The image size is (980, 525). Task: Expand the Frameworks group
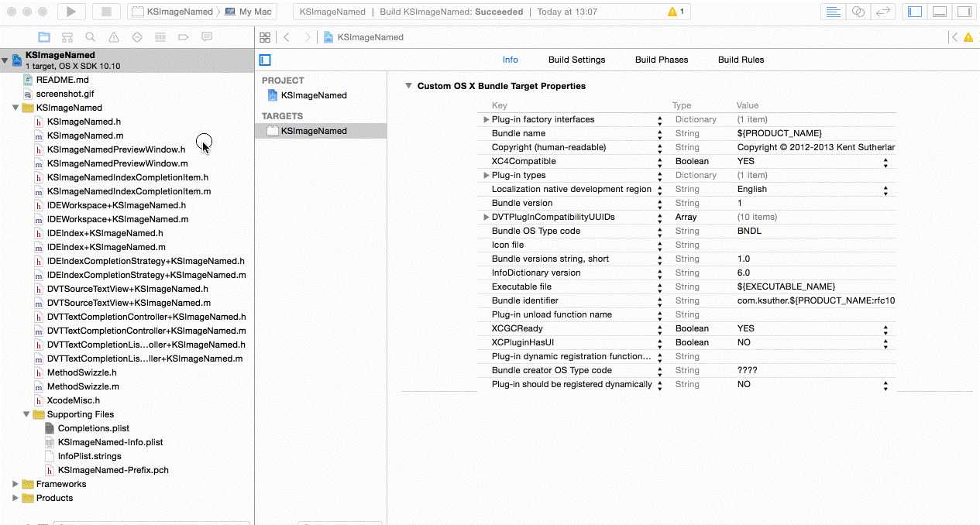[x=15, y=484]
